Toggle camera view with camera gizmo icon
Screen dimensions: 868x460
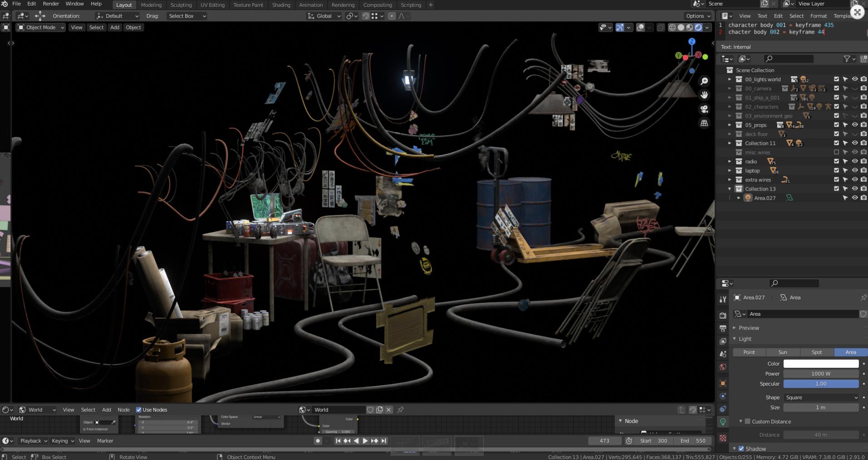coord(704,109)
